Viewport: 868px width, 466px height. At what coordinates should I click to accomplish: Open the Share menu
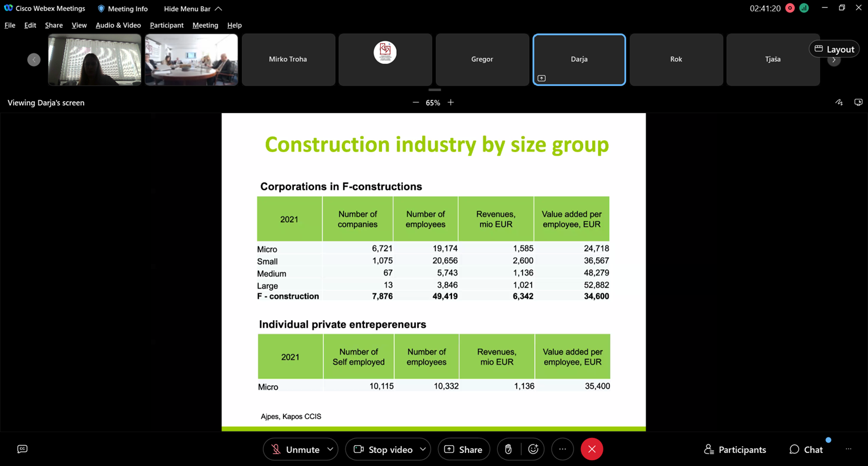click(x=54, y=25)
